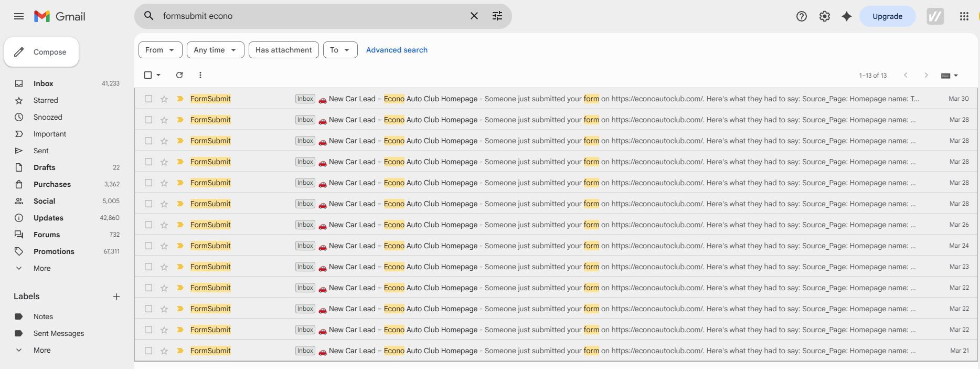Select the Mar 23 email checkbox
Screen dimensions: 980x369
[148, 267]
